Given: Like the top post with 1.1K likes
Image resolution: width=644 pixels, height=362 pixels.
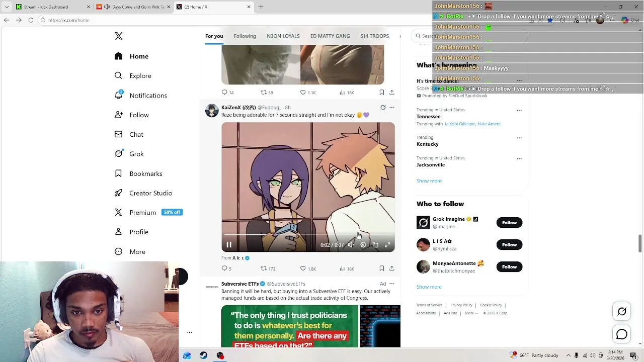Looking at the screenshot, I should point(308,93).
